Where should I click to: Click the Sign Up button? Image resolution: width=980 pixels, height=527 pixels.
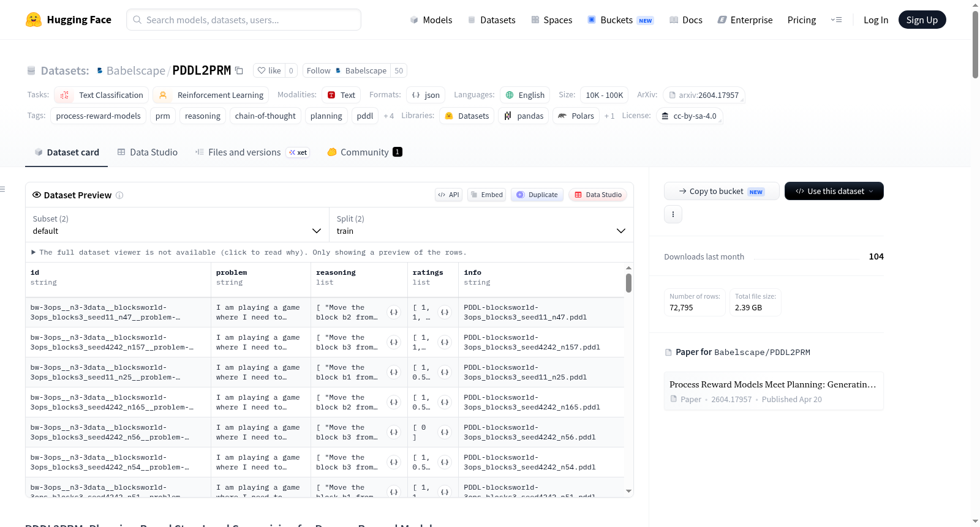[x=922, y=20]
